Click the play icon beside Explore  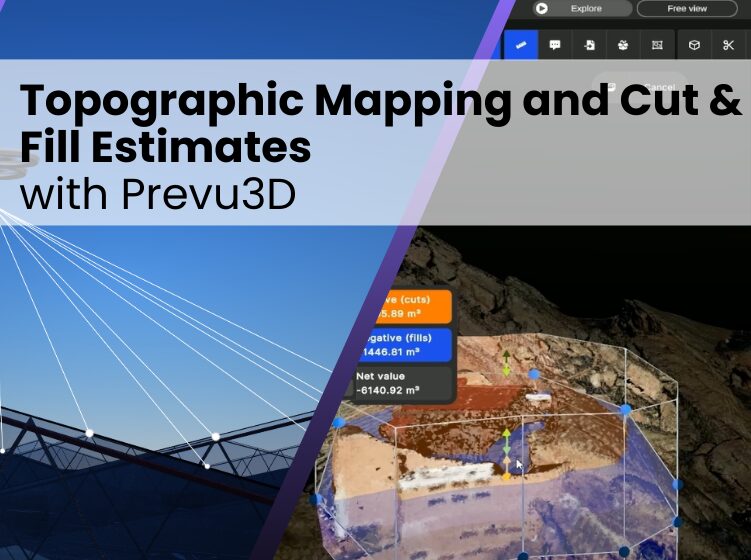point(542,9)
